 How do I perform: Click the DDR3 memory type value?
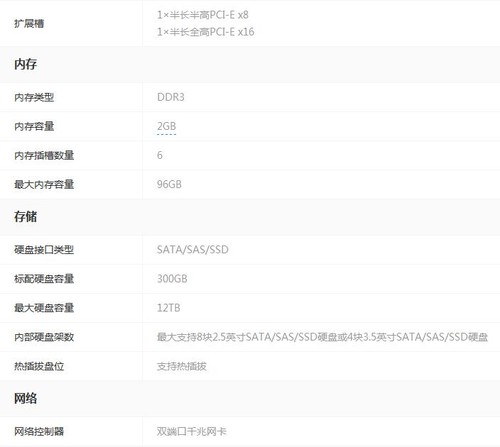pyautogui.click(x=171, y=97)
